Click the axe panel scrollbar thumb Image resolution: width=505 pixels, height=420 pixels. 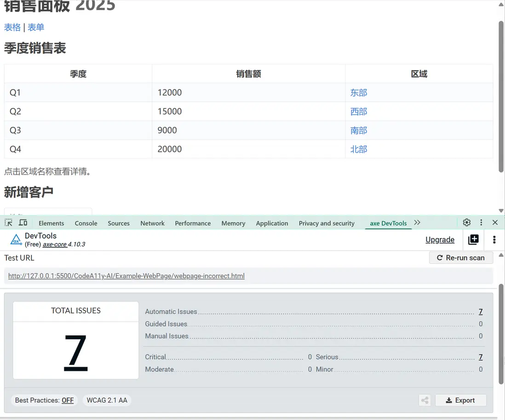[501, 334]
